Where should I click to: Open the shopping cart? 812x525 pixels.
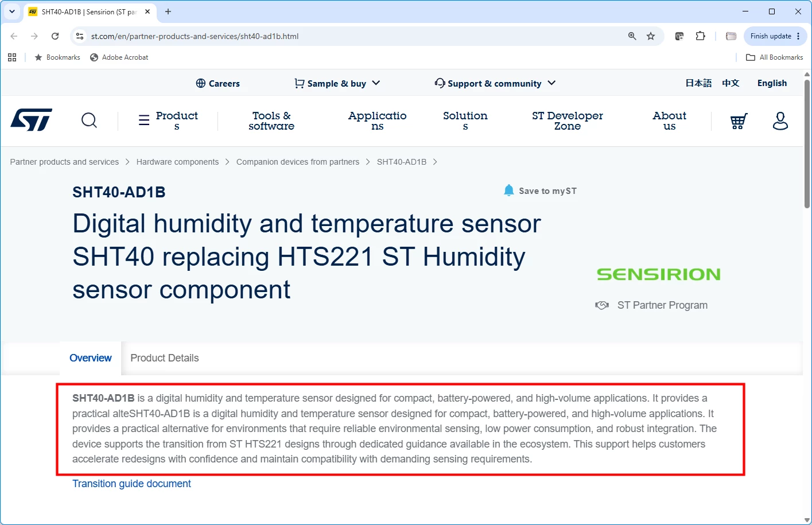click(739, 121)
